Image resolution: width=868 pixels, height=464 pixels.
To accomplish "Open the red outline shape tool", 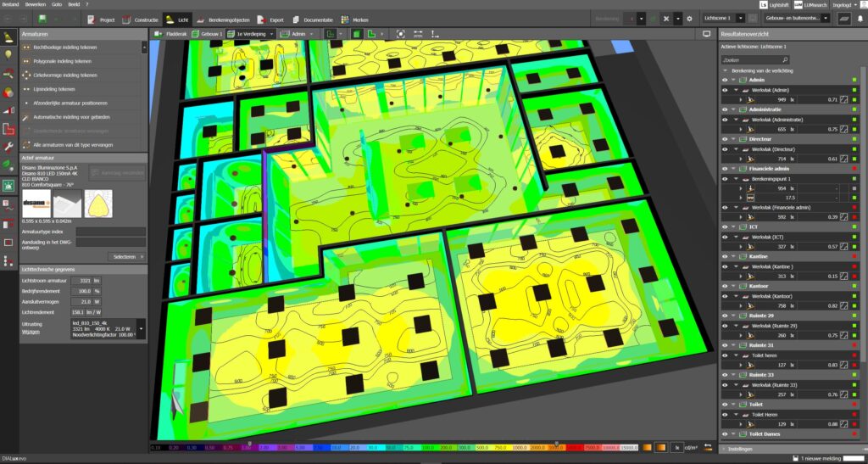I will (x=8, y=130).
